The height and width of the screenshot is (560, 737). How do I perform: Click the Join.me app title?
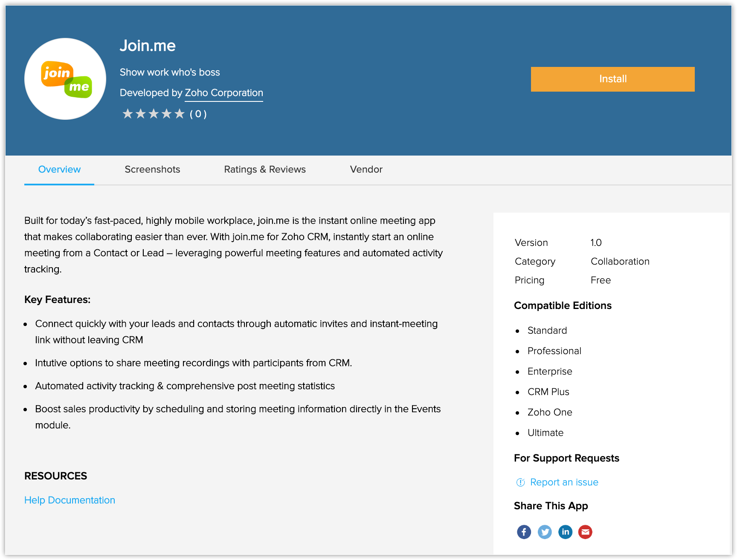(x=148, y=46)
